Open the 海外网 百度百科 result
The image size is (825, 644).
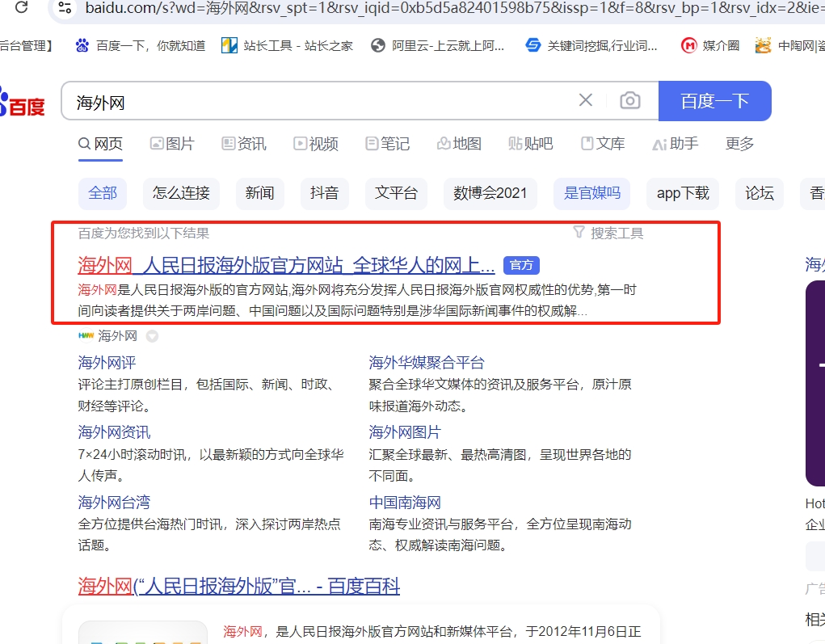[x=239, y=586]
